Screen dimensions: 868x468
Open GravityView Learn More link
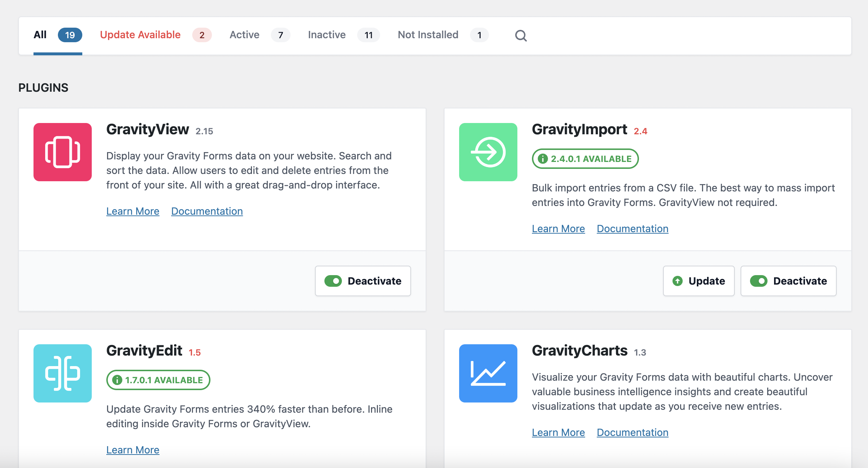click(x=133, y=211)
